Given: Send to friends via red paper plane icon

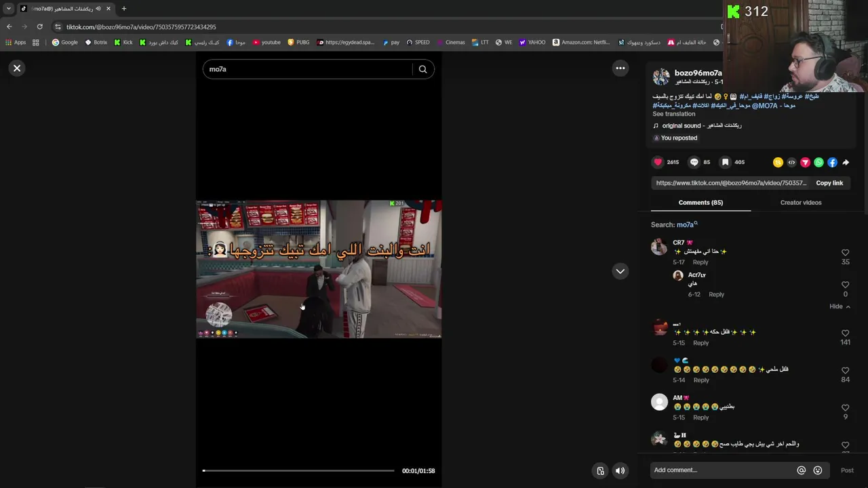Looking at the screenshot, I should tap(805, 163).
